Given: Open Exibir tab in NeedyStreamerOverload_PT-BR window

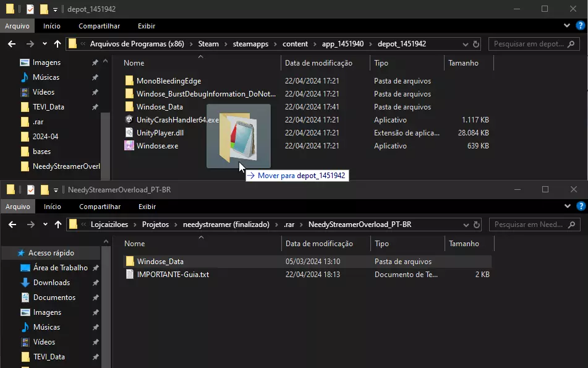Looking at the screenshot, I should point(147,207).
